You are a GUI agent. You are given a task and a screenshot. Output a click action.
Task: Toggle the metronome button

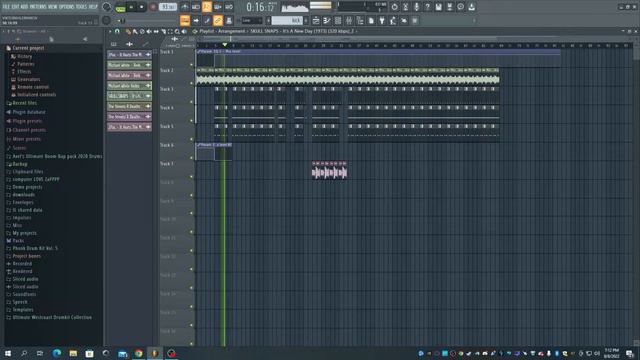184,7
